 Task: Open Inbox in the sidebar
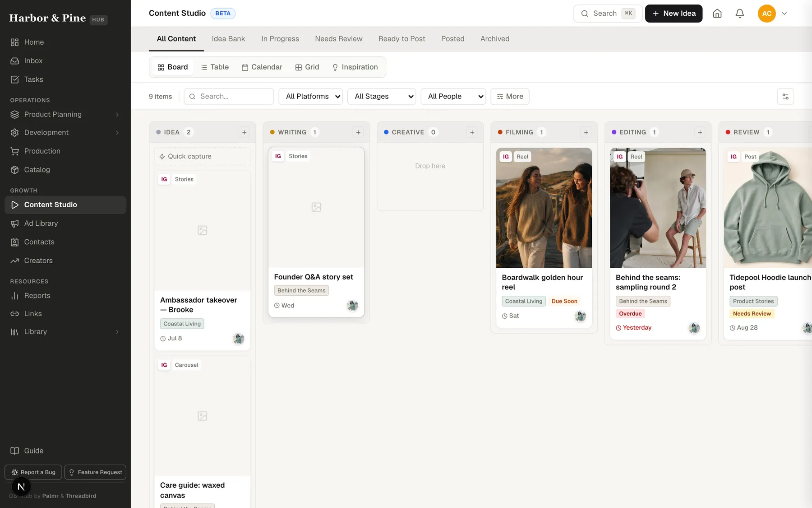click(65, 61)
